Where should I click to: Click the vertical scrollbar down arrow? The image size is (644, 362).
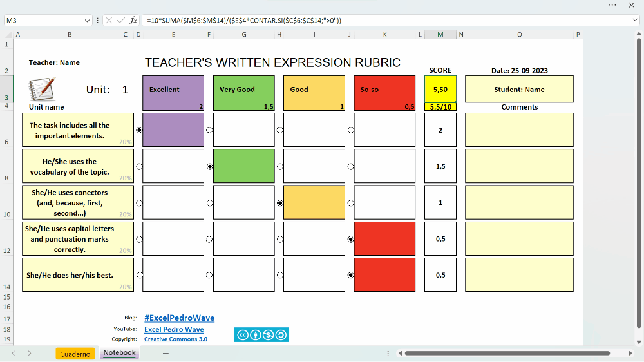pos(639,342)
